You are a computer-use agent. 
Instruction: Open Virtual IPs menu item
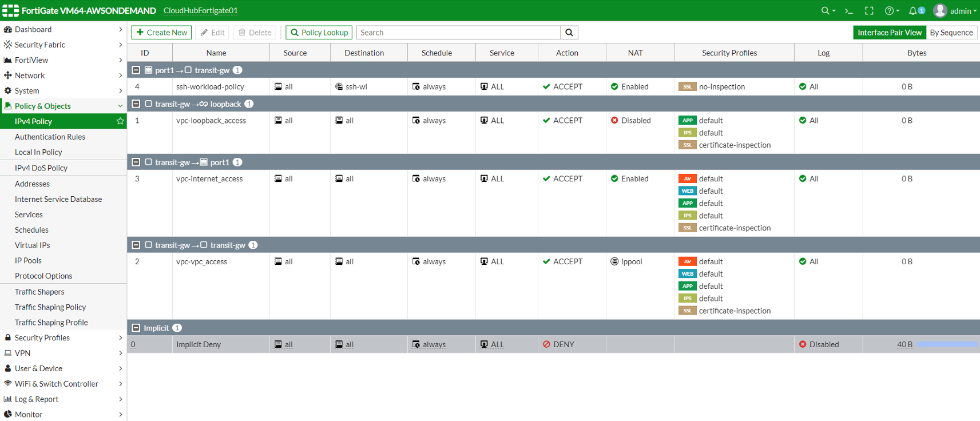click(32, 245)
